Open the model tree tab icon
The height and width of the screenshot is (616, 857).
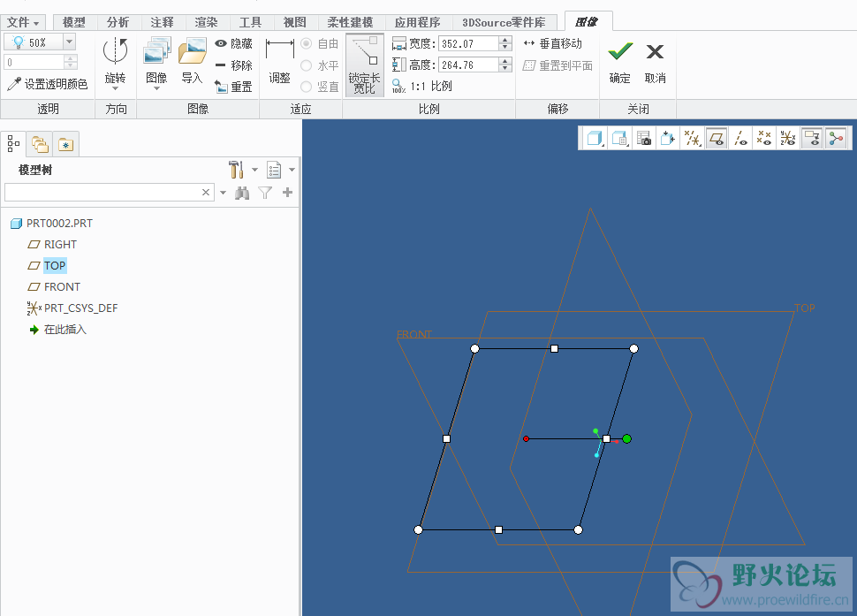coord(13,144)
